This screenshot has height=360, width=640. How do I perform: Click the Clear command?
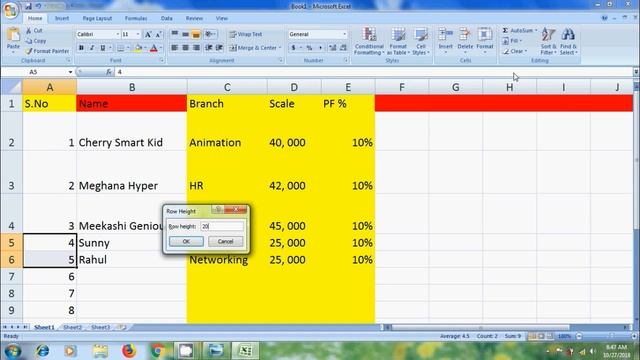click(x=514, y=51)
